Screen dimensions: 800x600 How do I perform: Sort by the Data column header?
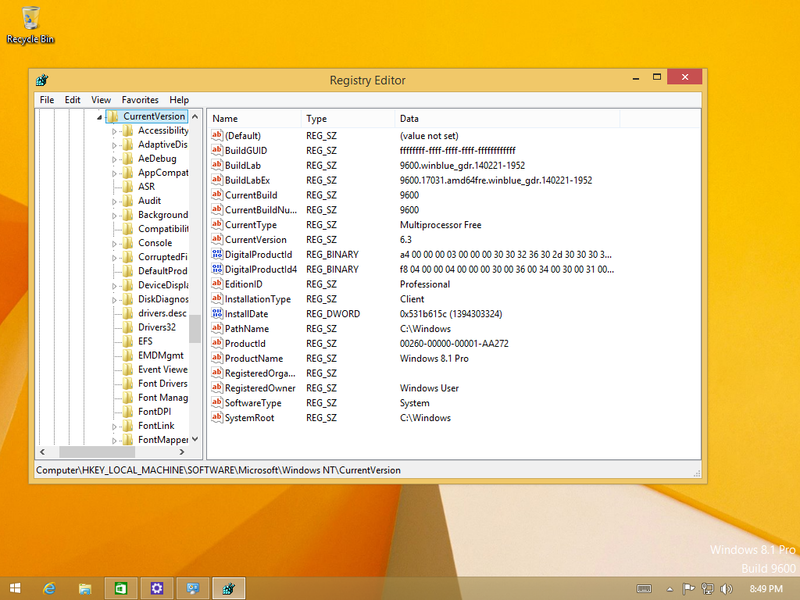pos(507,118)
